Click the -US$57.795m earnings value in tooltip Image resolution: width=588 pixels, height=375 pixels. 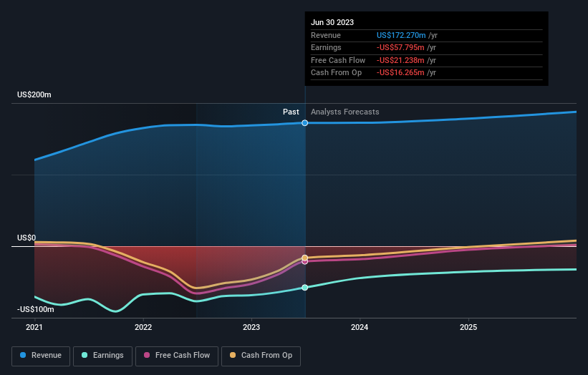coord(400,47)
